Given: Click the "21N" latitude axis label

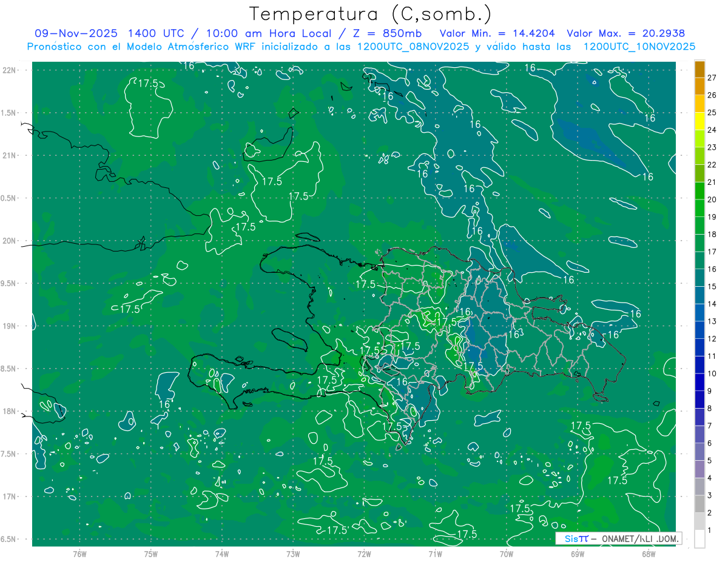Looking at the screenshot, I should click(x=9, y=155).
